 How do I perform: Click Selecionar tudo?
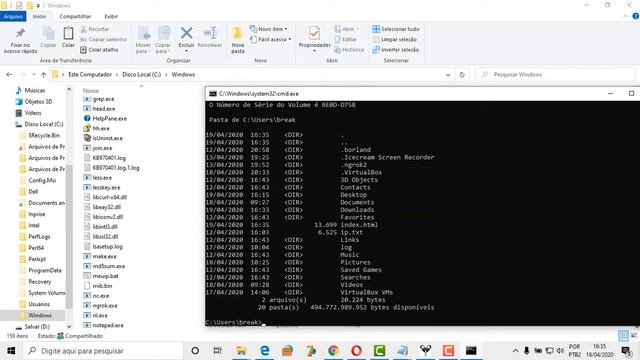coord(396,29)
